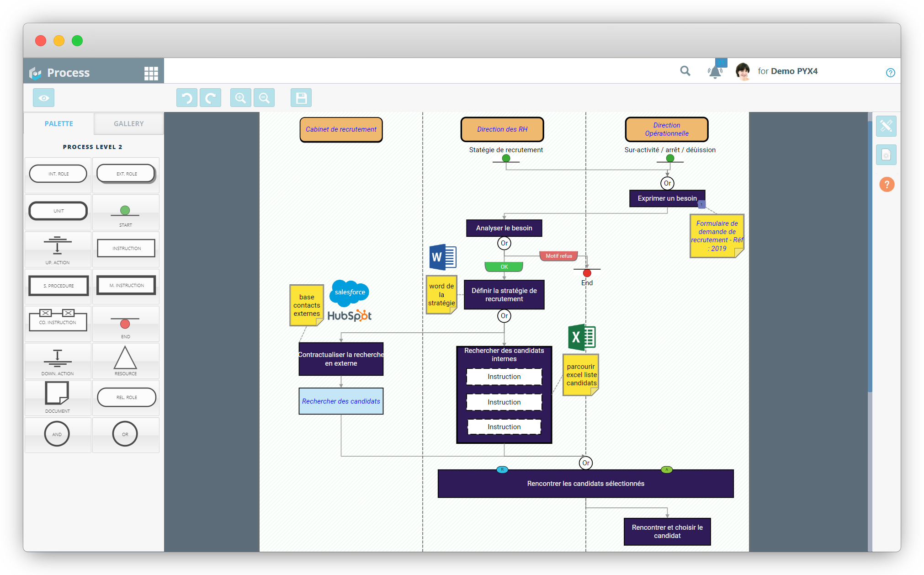Zoom out with the magnifier minus icon
The width and height of the screenshot is (924, 575).
[x=264, y=98]
